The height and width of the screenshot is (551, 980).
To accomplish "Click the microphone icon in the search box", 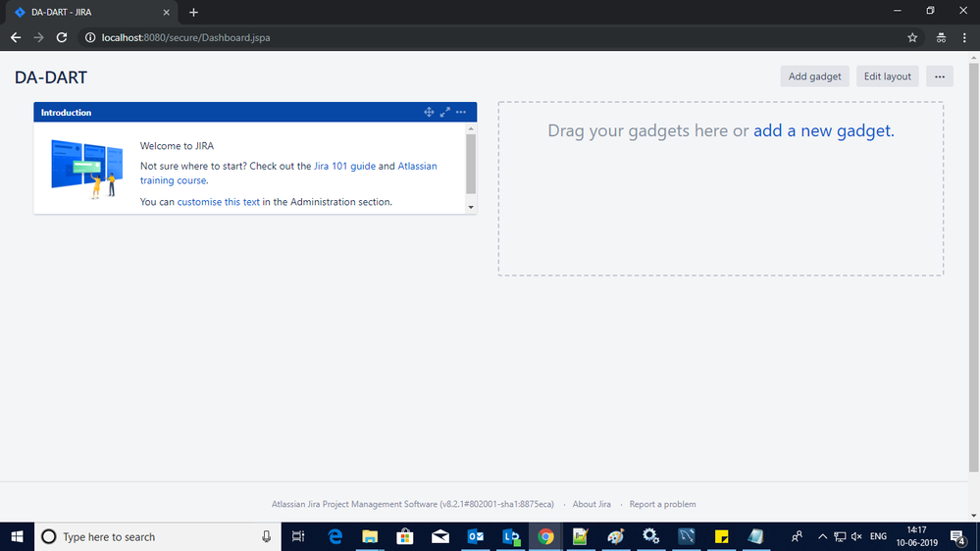I will pos(266,536).
